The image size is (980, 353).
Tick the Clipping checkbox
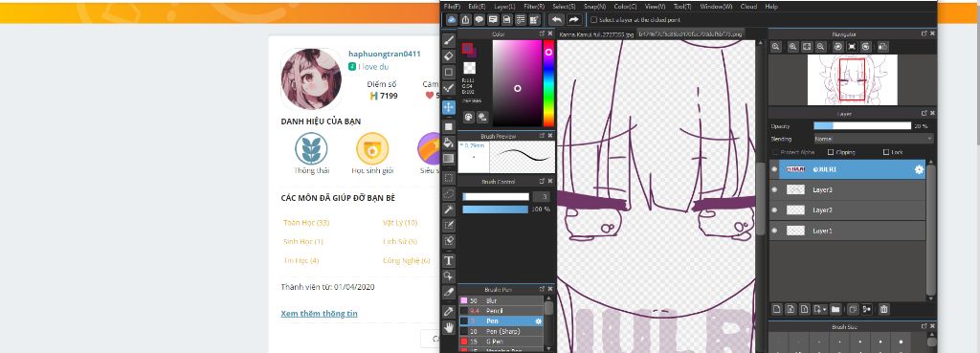click(x=831, y=152)
